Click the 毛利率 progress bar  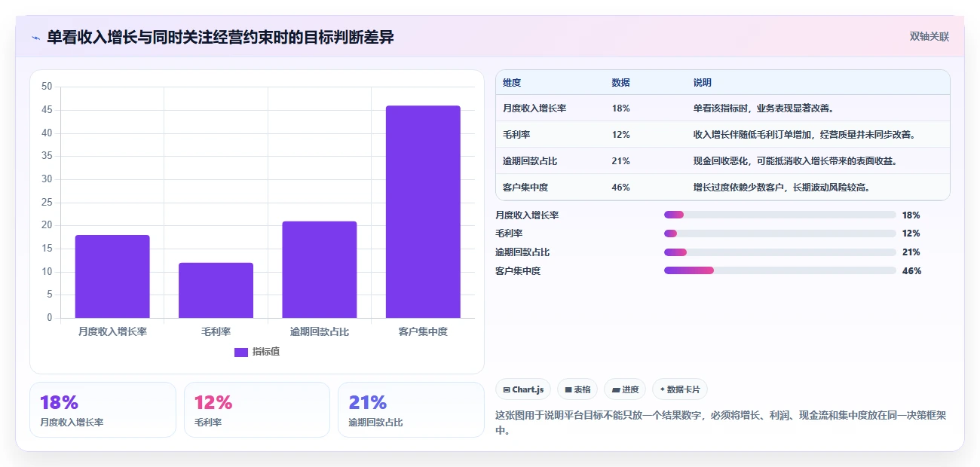pyautogui.click(x=779, y=233)
